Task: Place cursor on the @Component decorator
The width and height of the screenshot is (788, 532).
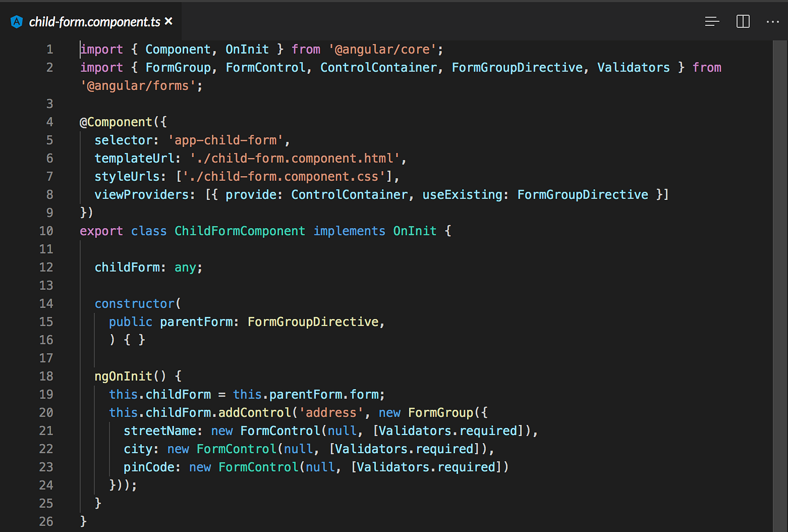Action: (x=117, y=122)
